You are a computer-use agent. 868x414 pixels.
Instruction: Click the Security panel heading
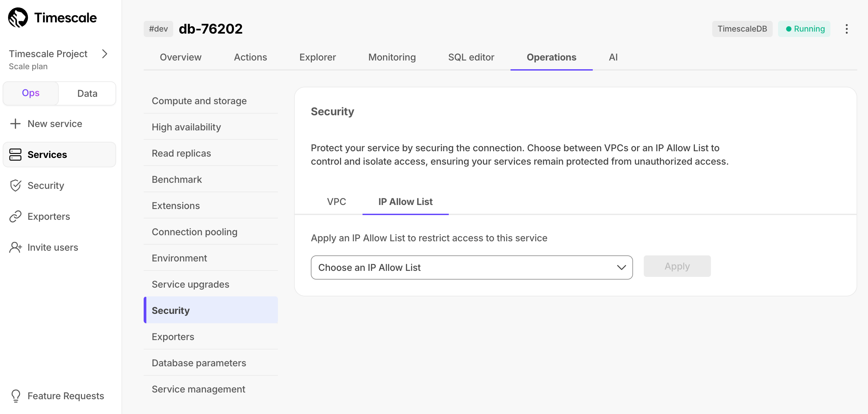[332, 112]
